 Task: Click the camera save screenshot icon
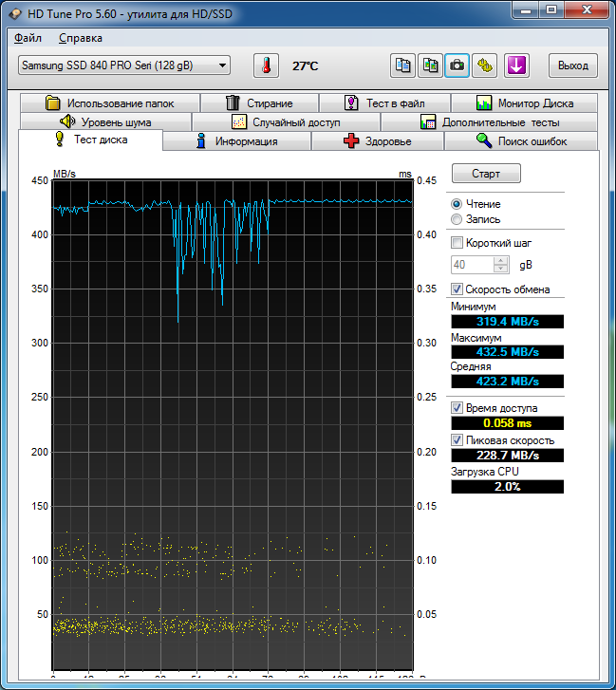457,65
